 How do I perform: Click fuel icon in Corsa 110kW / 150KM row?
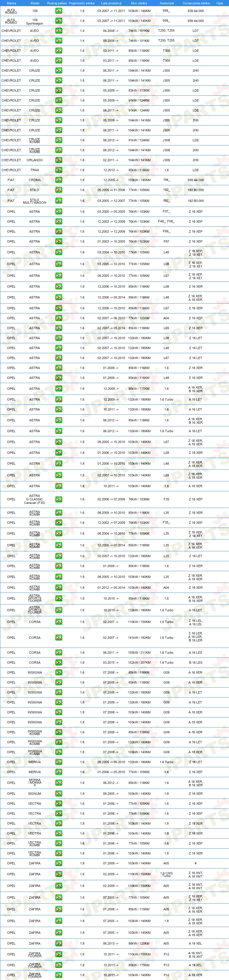pyautogui.click(x=59, y=622)
